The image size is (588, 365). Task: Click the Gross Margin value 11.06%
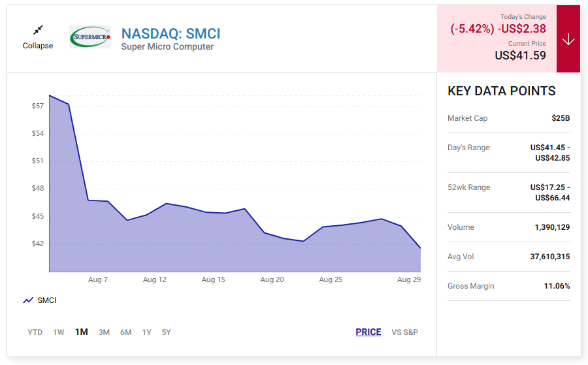[557, 286]
